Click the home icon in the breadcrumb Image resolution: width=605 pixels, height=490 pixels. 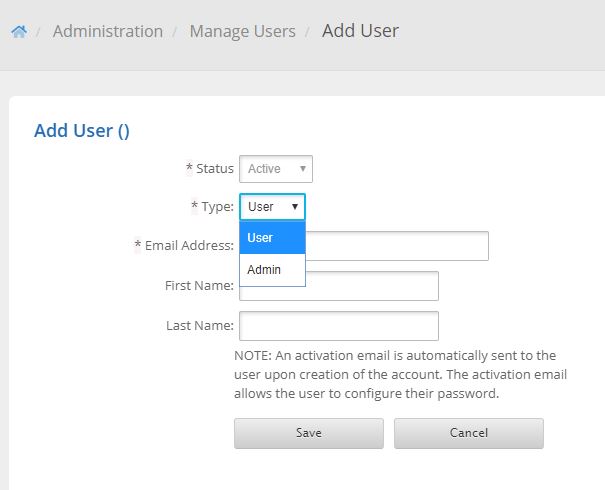coord(18,32)
